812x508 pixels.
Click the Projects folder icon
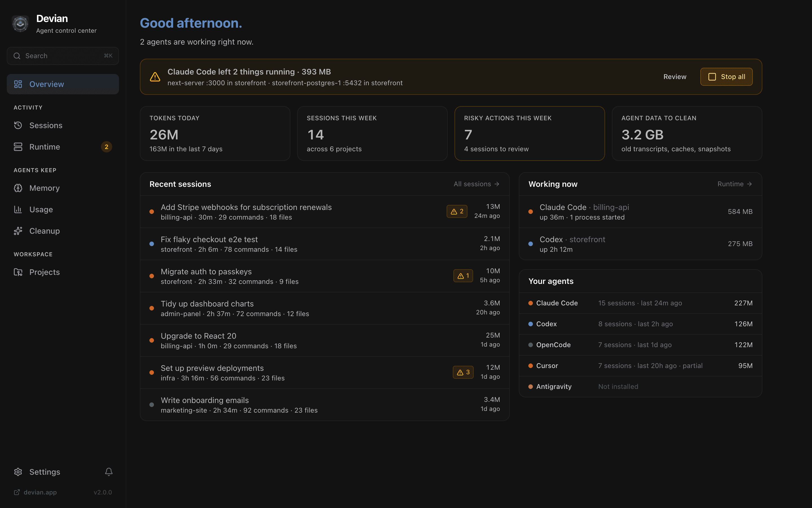click(18, 272)
